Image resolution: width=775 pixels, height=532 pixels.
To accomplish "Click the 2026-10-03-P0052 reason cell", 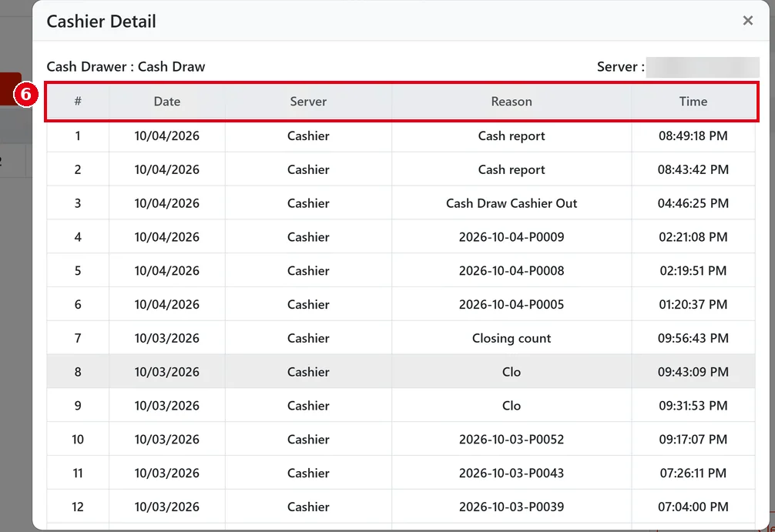I will (x=512, y=439).
